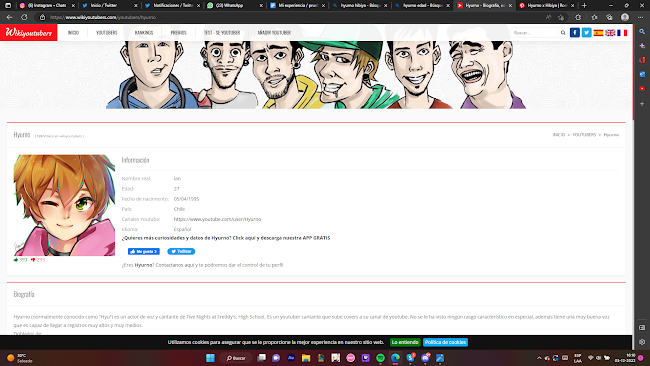Image resolution: width=650 pixels, height=366 pixels.
Task: Click the taskbar Buscar search box
Action: (x=236, y=358)
